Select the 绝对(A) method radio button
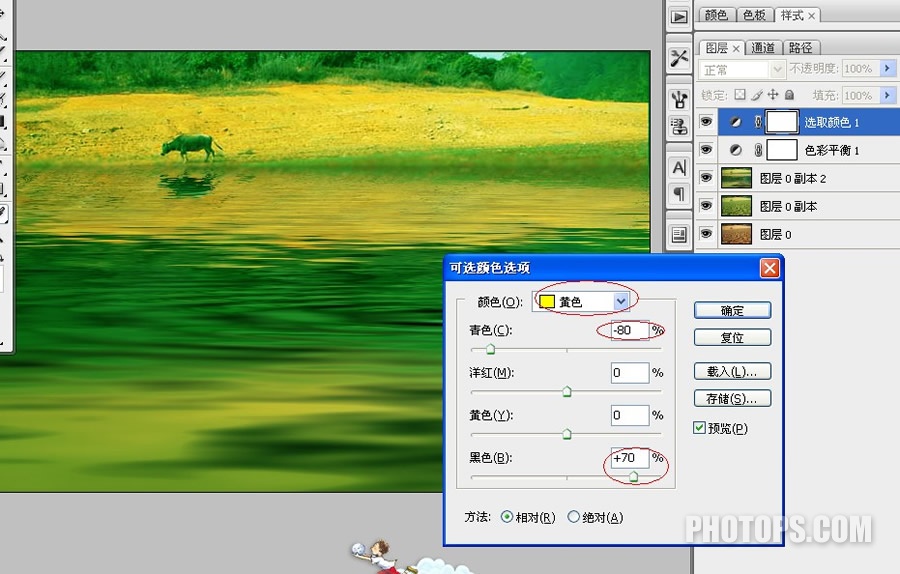 573,517
